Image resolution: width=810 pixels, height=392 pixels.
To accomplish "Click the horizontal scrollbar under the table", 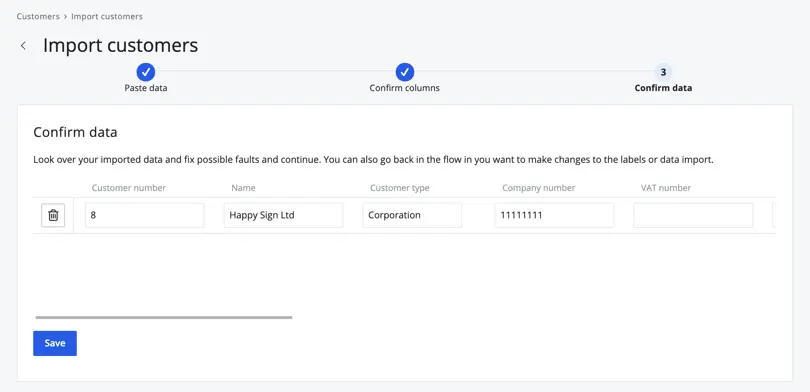I will (164, 317).
